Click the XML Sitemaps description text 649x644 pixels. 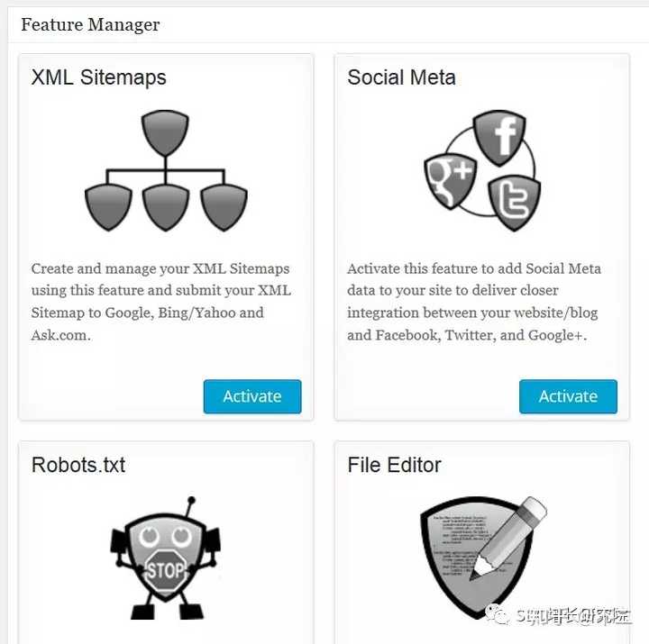tap(161, 302)
